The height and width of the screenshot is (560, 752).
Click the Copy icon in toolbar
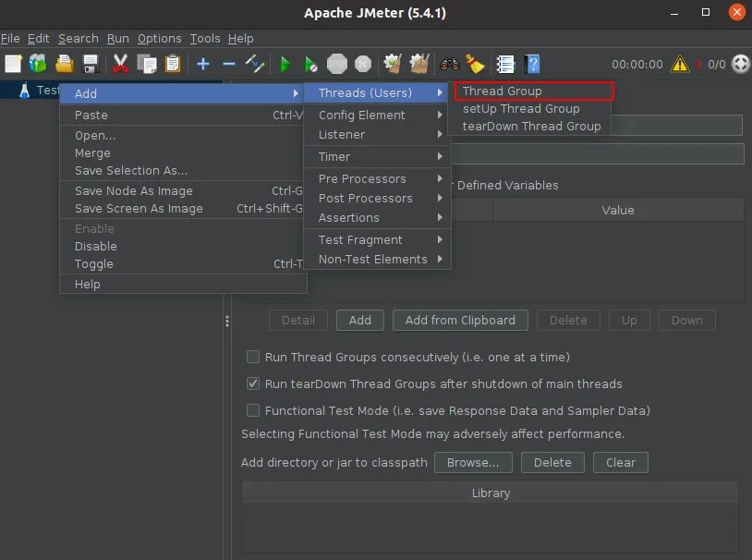[147, 64]
